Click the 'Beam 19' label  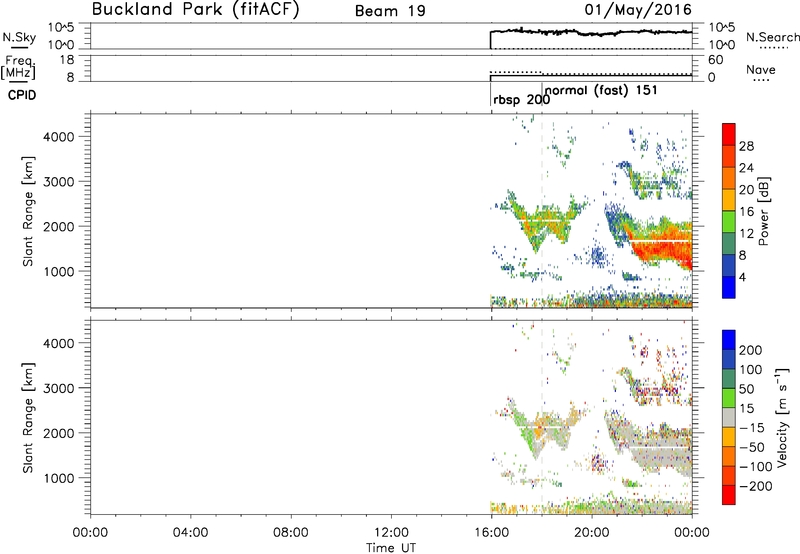390,11
